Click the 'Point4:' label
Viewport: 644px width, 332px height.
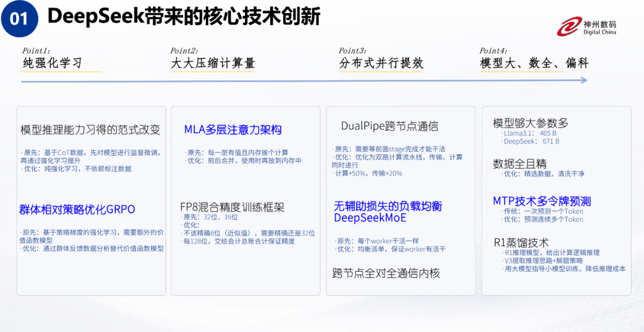click(493, 51)
